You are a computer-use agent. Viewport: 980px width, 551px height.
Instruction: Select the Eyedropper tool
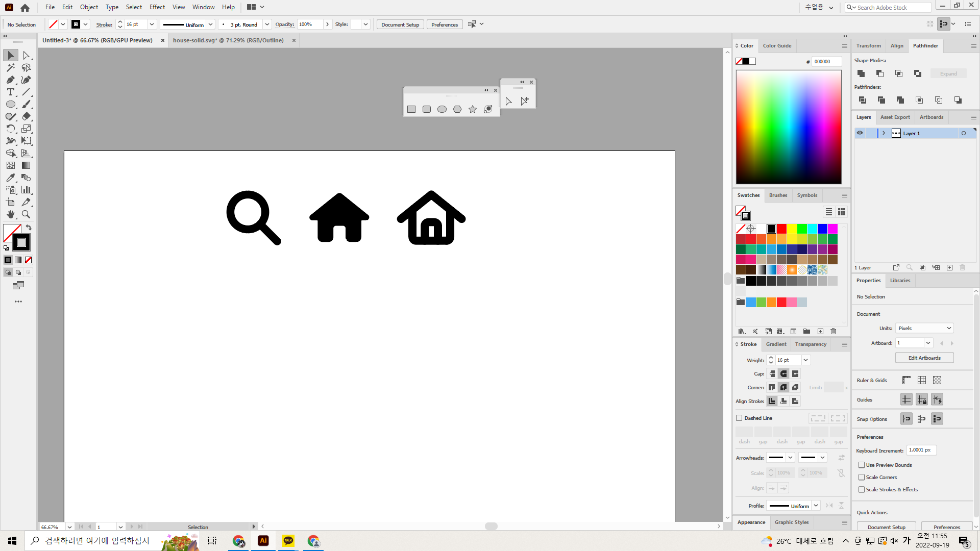point(11,178)
